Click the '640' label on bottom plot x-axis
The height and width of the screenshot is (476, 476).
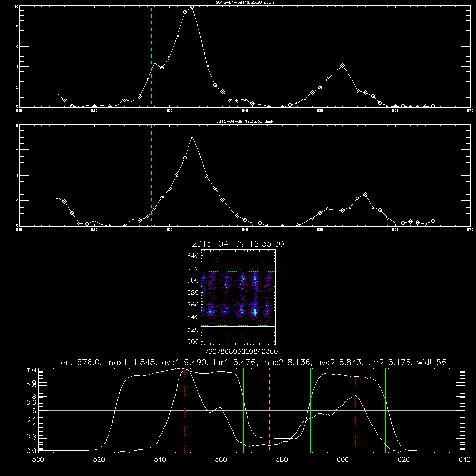coord(465,460)
